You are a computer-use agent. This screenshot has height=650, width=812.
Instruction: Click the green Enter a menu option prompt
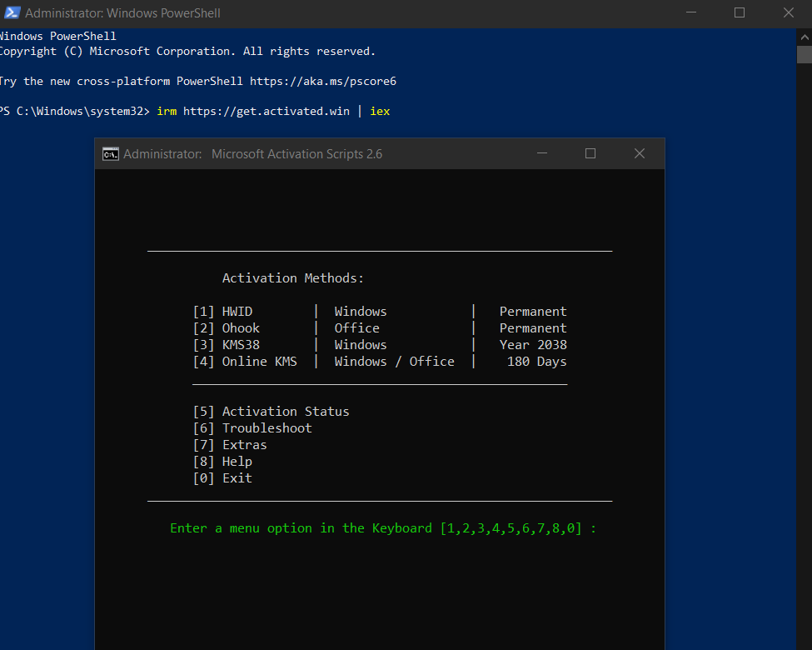click(x=383, y=528)
